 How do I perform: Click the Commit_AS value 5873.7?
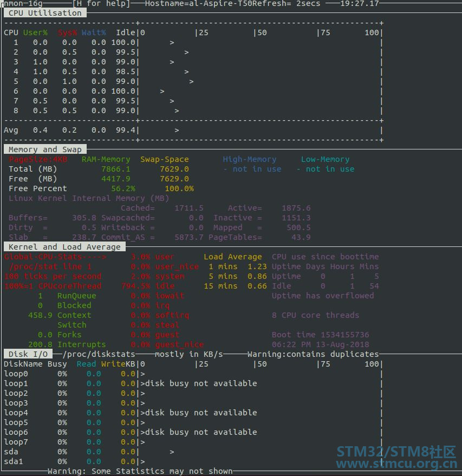tap(189, 237)
